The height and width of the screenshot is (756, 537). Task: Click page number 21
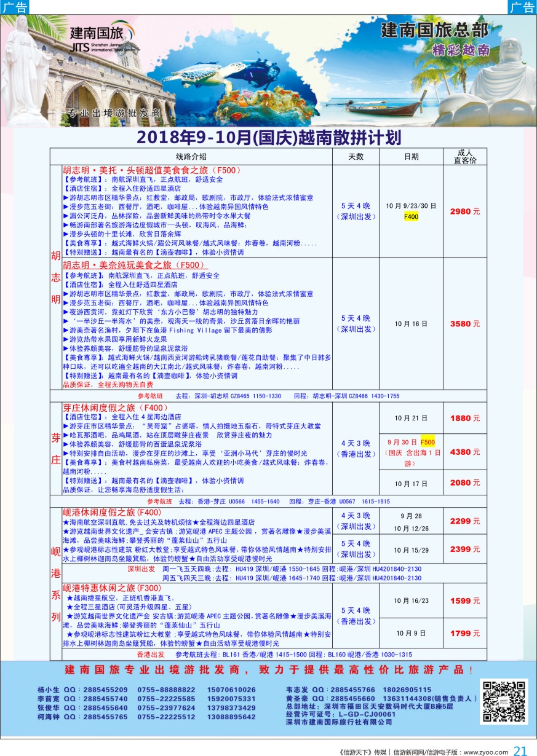520,750
